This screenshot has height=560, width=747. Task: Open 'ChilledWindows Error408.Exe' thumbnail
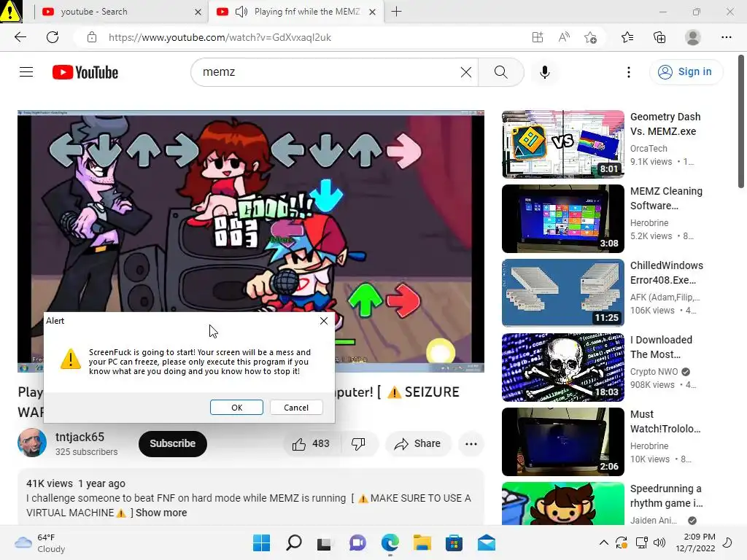563,293
